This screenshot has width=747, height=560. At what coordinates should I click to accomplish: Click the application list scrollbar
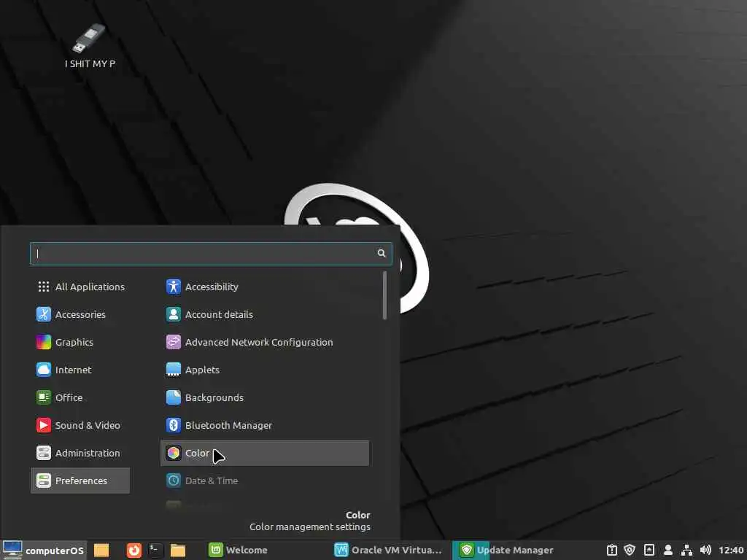pos(384,295)
